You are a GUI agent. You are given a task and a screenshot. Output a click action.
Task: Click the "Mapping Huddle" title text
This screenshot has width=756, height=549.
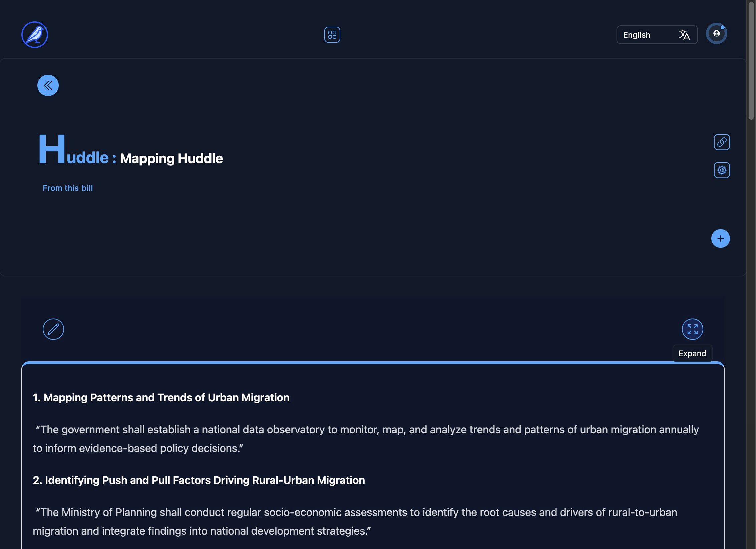coord(171,158)
